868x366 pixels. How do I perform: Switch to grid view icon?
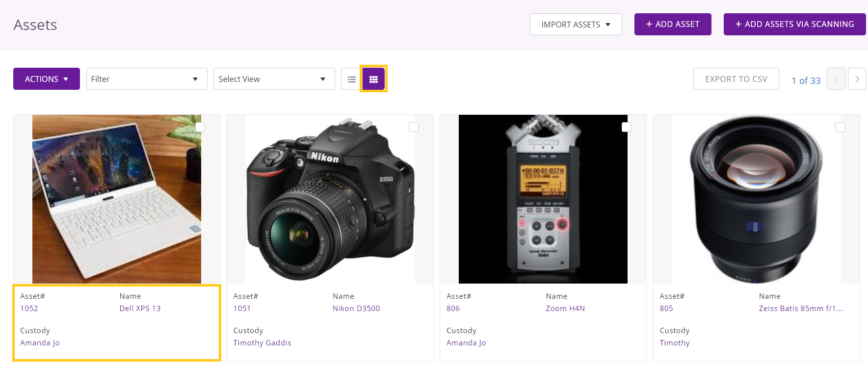pos(373,79)
